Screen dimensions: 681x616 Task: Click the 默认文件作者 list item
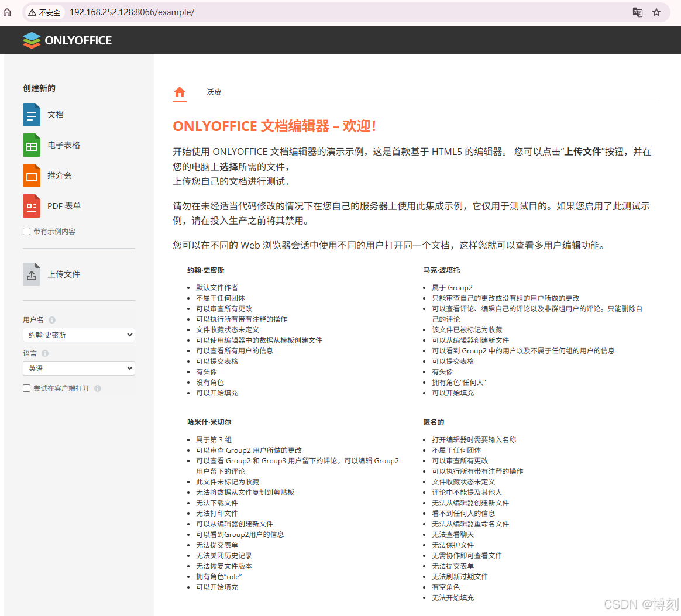216,288
